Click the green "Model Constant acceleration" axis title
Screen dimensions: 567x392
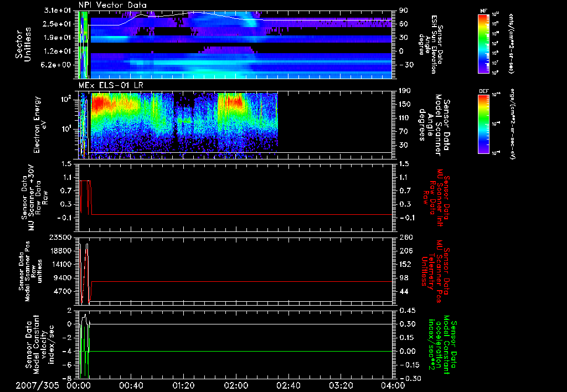coord(443,344)
